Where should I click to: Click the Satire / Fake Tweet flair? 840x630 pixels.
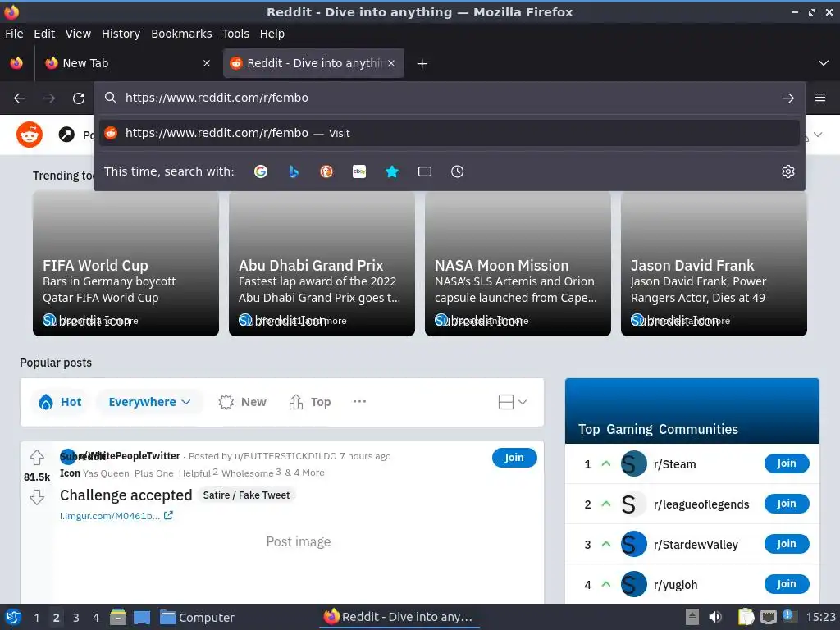pos(246,495)
